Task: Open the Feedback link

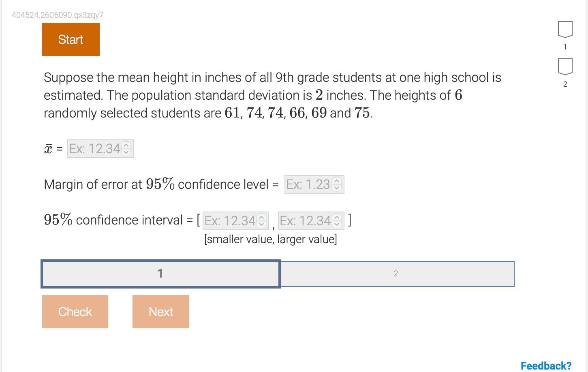Action: click(x=545, y=365)
